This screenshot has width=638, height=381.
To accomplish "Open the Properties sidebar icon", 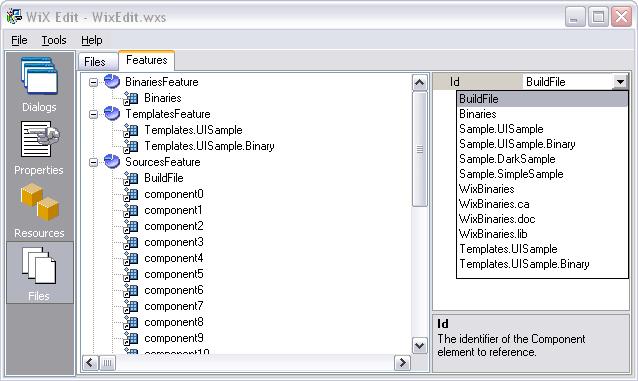I will (39, 149).
